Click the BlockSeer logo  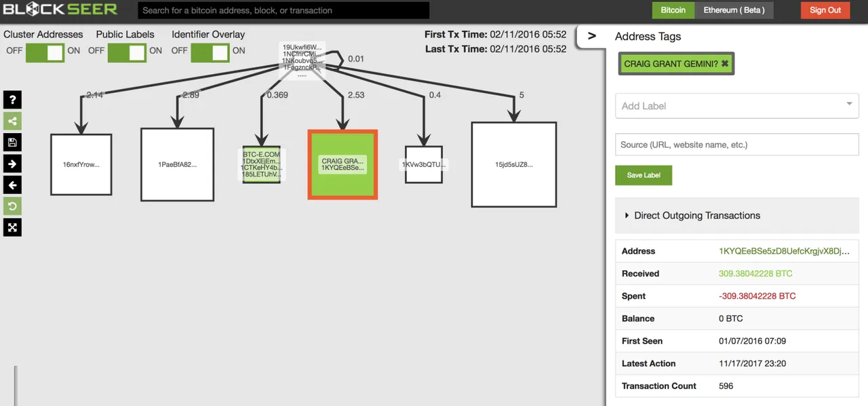(x=60, y=10)
